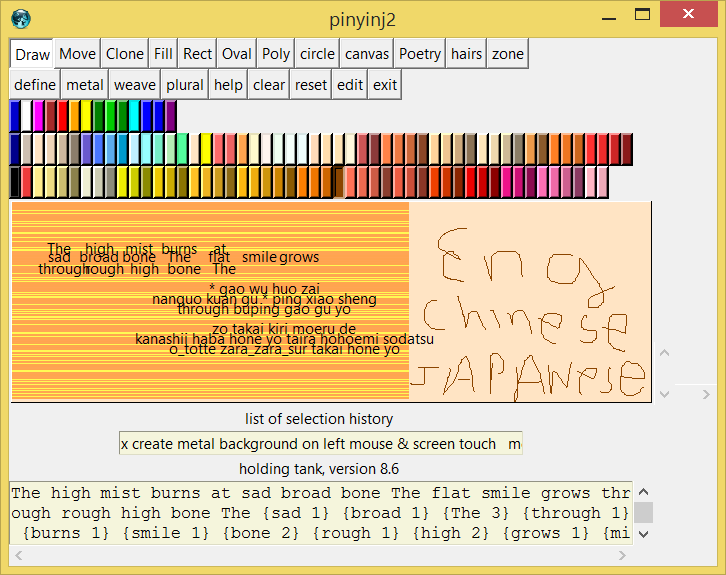Pick the white color swatch in top palette row
726x575 pixels.
(27, 116)
